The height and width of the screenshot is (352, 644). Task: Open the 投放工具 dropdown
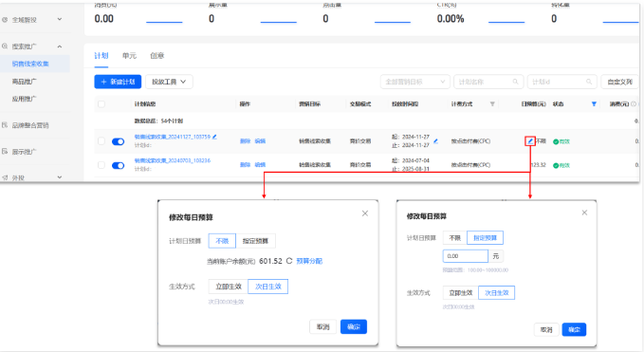pyautogui.click(x=169, y=82)
